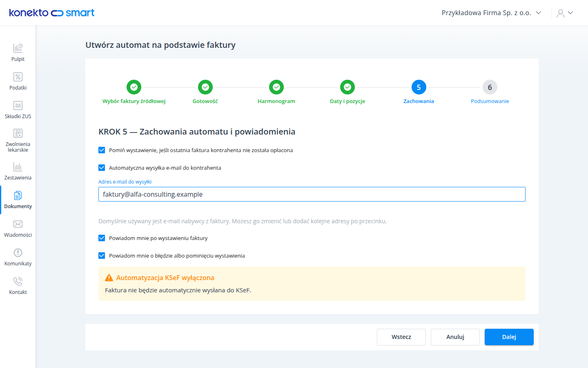Go to completed step Wybór faktury źródłowej
This screenshot has width=588, height=368.
(x=134, y=87)
